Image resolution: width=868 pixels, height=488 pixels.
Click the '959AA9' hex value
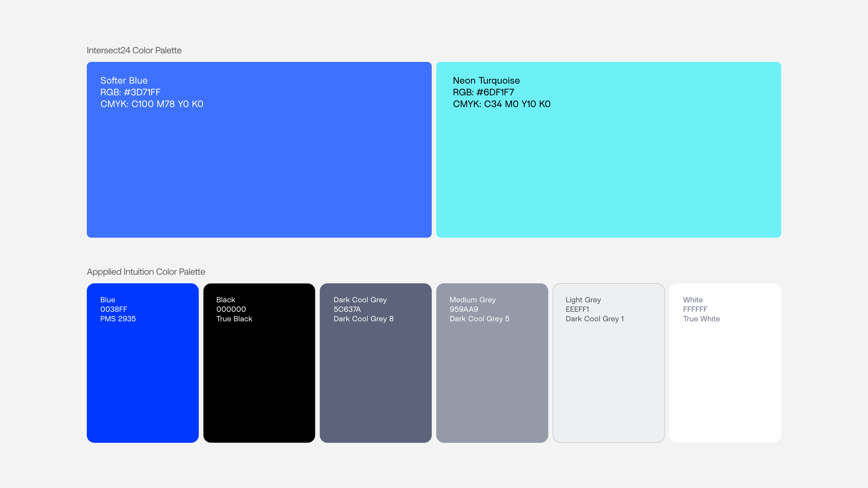coord(464,309)
